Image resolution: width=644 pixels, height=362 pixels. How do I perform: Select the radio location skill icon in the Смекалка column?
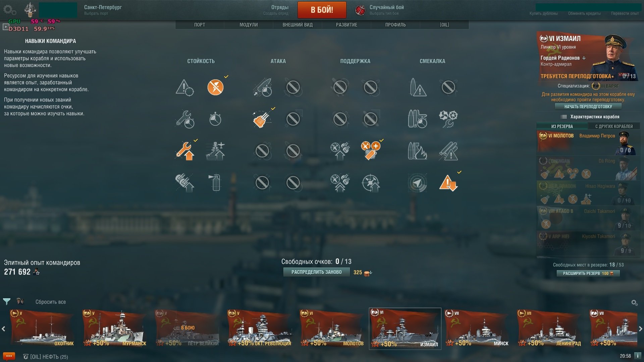pos(418,183)
